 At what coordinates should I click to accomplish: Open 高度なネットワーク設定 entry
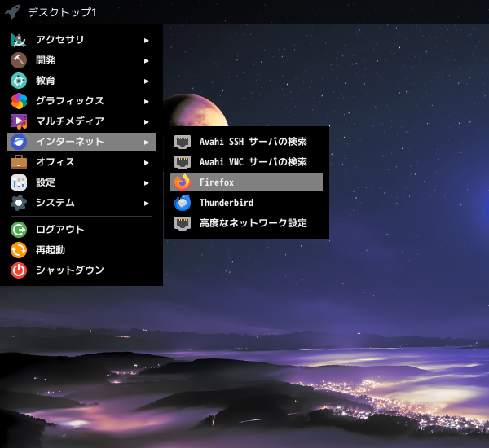click(x=246, y=223)
